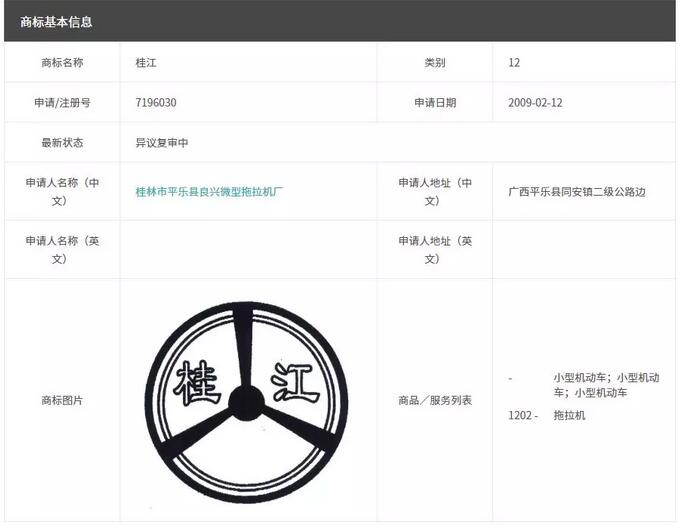This screenshot has height=526, width=683.
Task: Click the 桂江 steering wheel trademark image
Action: (246, 402)
